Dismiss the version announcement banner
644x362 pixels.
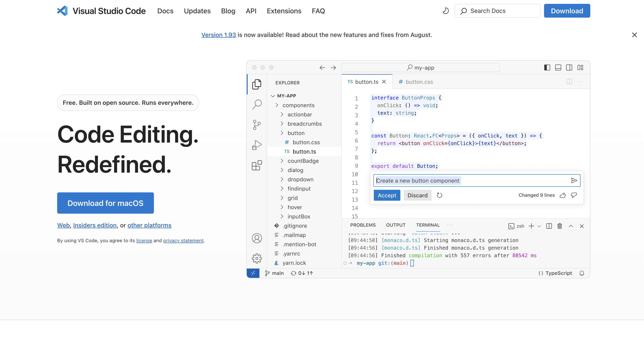click(x=634, y=35)
